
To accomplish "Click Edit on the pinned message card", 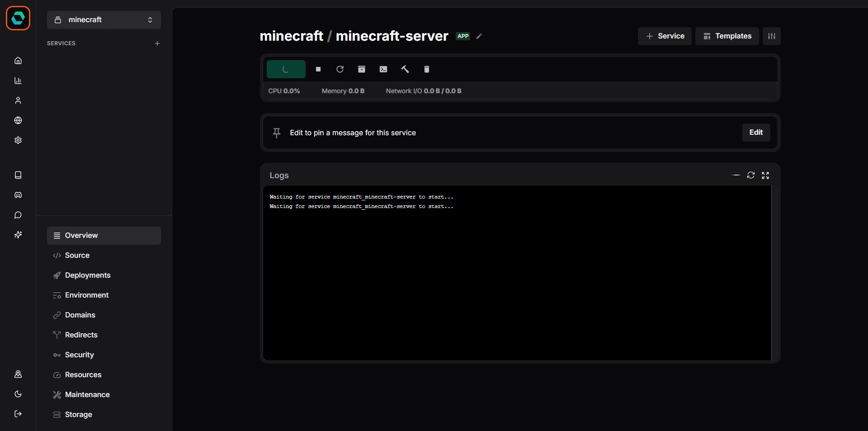I will tap(756, 133).
